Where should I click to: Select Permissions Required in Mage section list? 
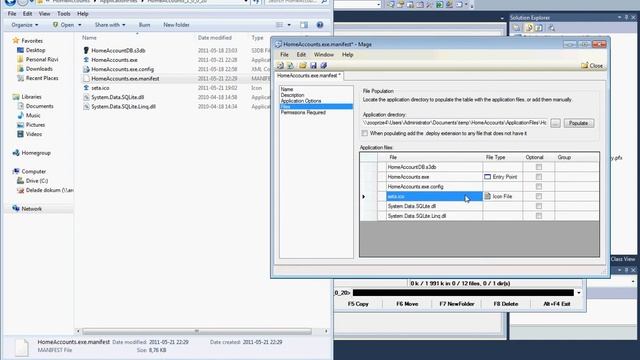(303, 112)
